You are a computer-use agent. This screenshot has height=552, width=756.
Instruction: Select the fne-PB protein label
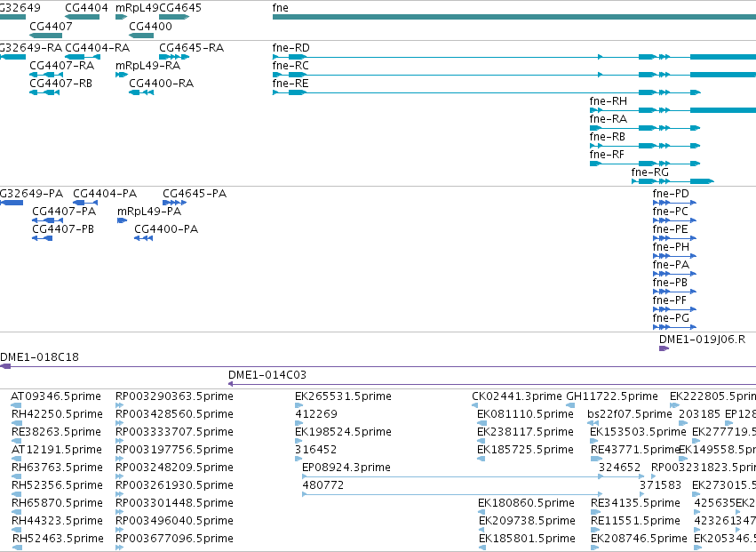click(670, 283)
